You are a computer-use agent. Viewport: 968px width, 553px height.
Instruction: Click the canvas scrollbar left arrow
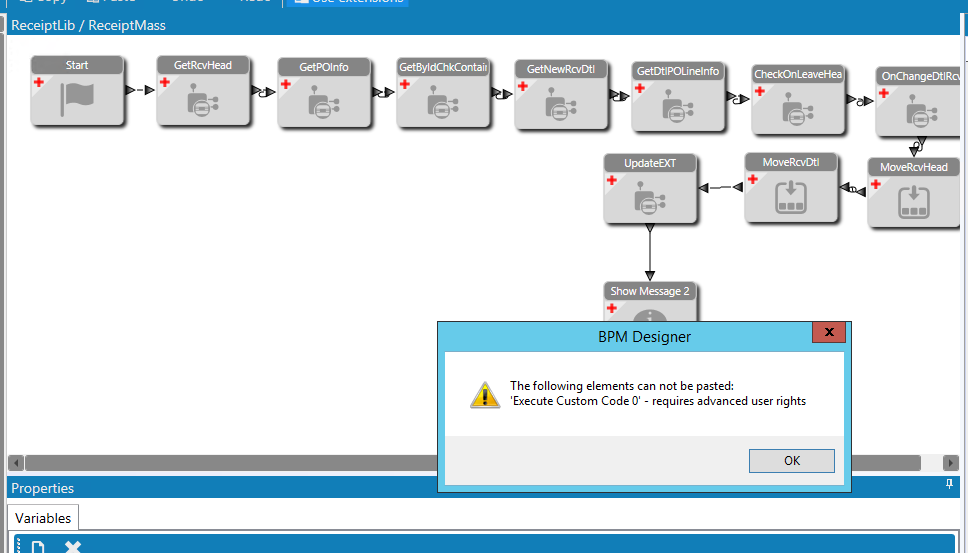pyautogui.click(x=16, y=462)
